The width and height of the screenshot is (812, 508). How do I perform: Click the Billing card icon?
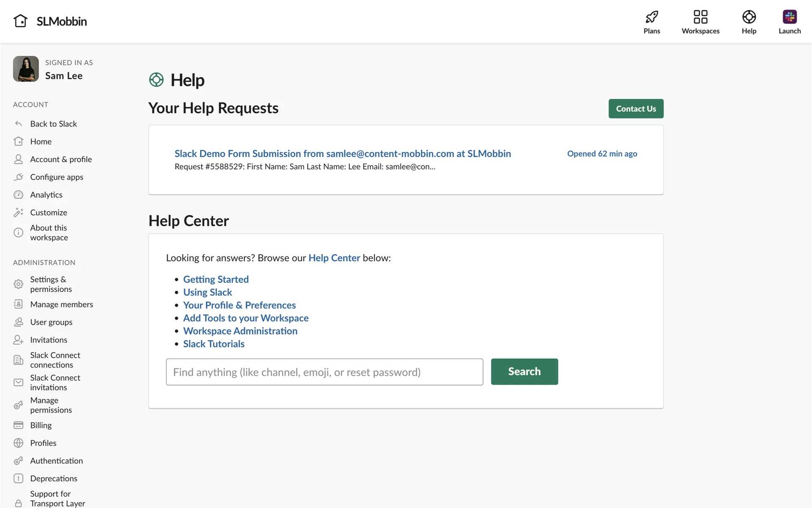click(x=18, y=425)
